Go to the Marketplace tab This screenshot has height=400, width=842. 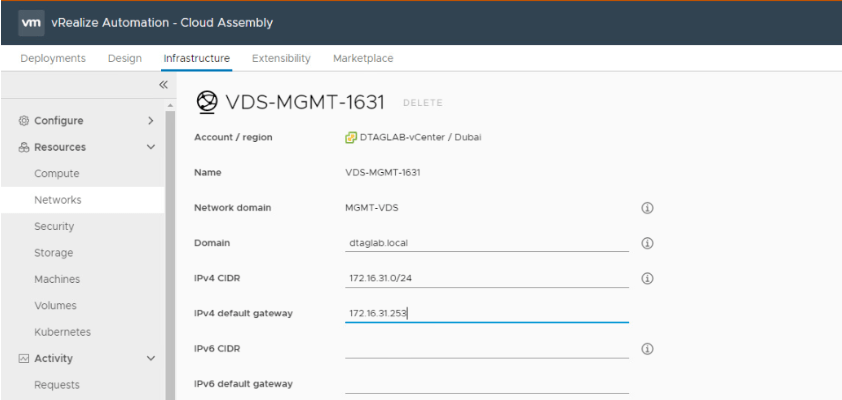tap(363, 58)
